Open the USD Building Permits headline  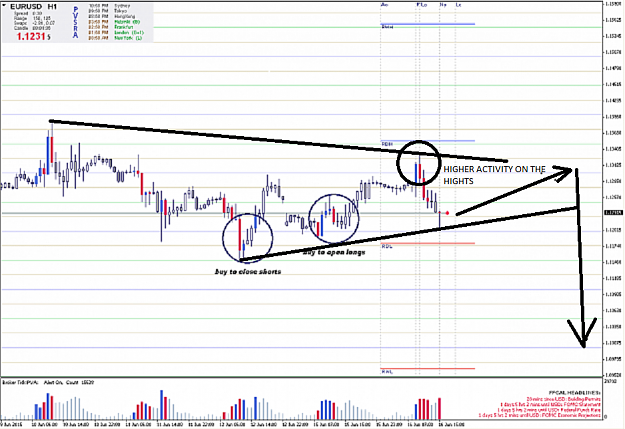[563, 399]
